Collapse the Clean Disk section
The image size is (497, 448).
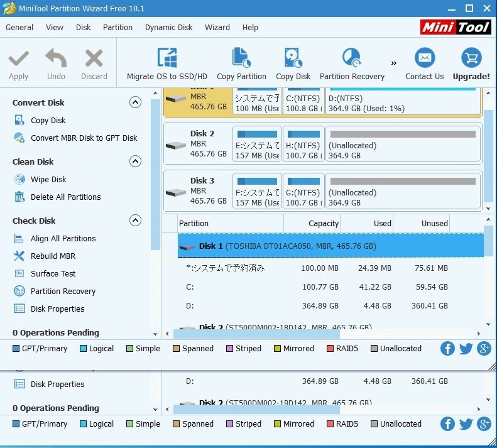point(135,161)
